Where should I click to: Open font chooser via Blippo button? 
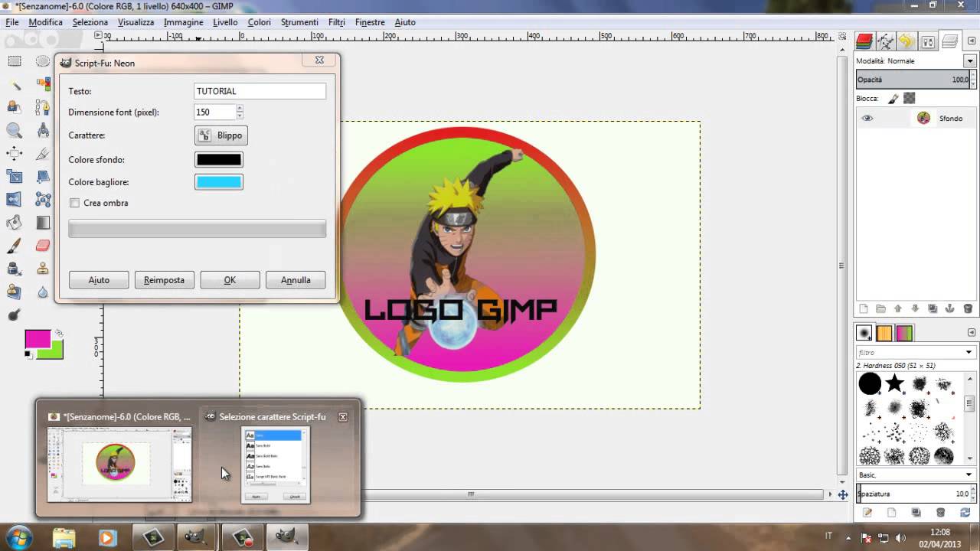coord(221,135)
